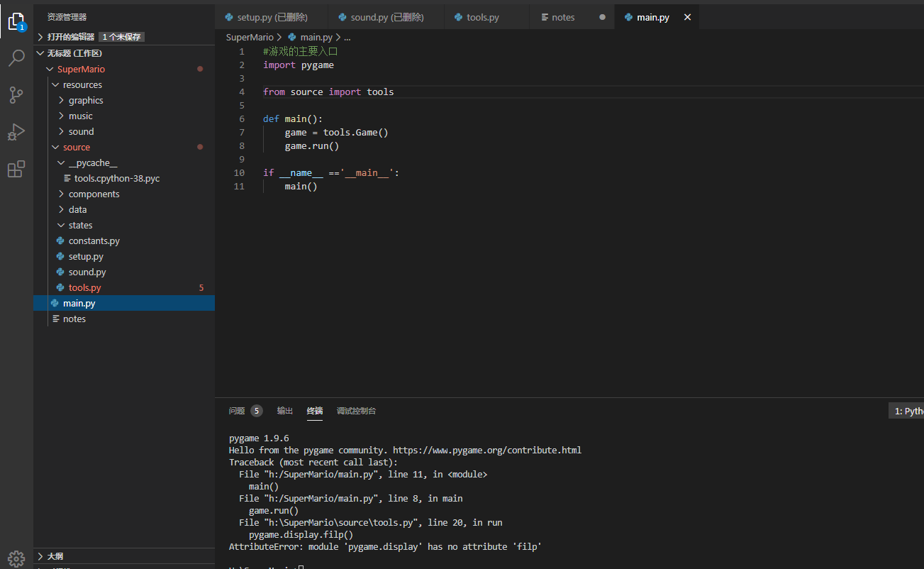Select the 终端 panel tab

(x=315, y=411)
